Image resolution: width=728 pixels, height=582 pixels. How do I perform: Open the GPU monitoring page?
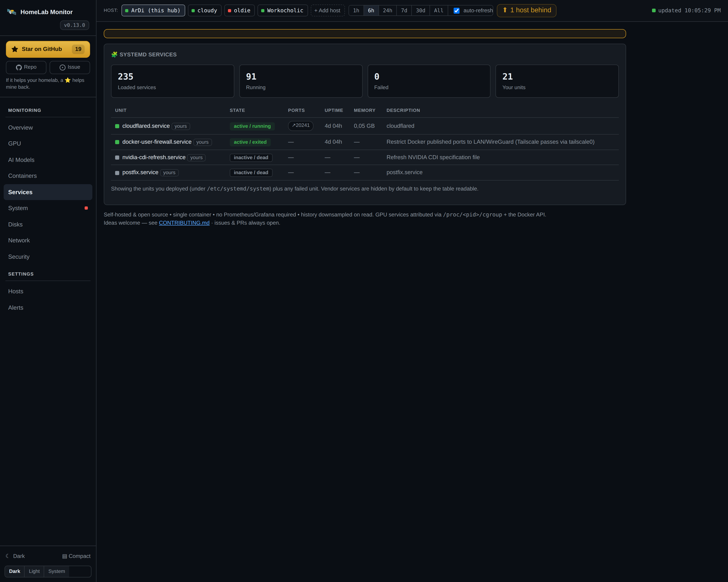pyautogui.click(x=48, y=143)
